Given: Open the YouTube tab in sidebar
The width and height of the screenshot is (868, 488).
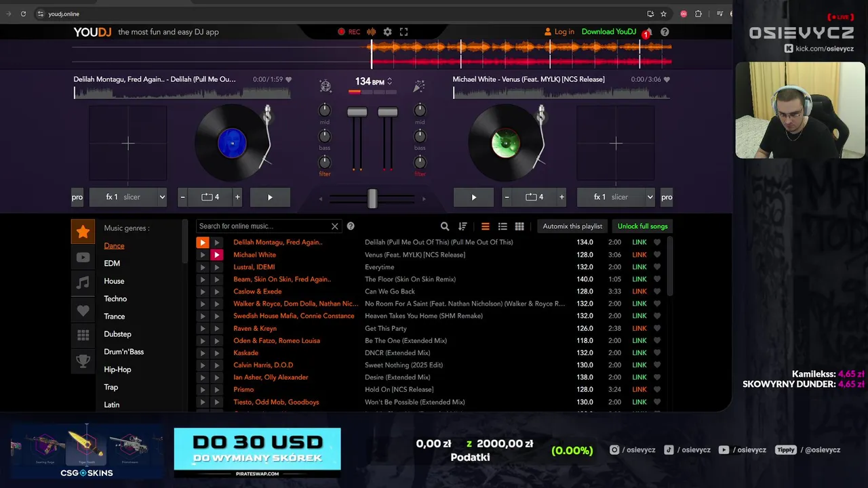Looking at the screenshot, I should (x=83, y=258).
